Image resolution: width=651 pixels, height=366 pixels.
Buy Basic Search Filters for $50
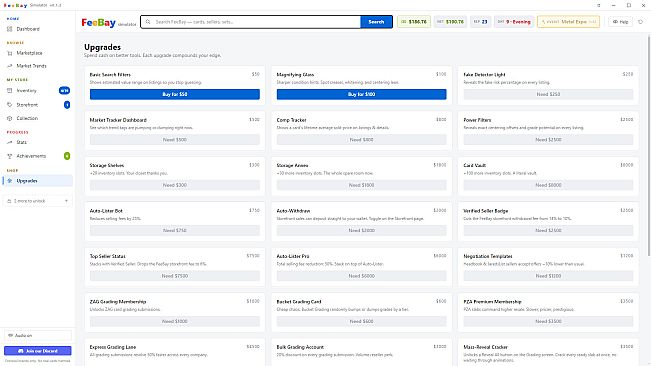[175, 94]
